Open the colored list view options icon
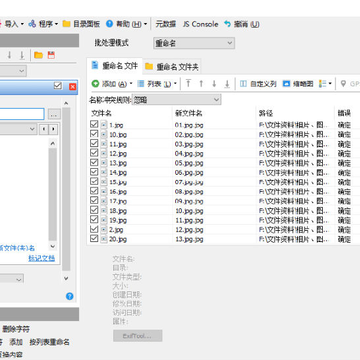The width and height of the screenshot is (360, 360). [325, 84]
